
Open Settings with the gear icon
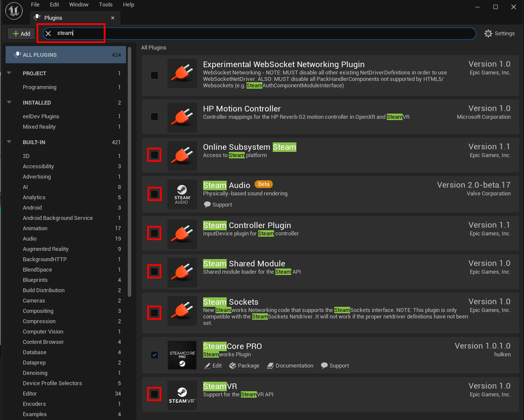click(488, 34)
